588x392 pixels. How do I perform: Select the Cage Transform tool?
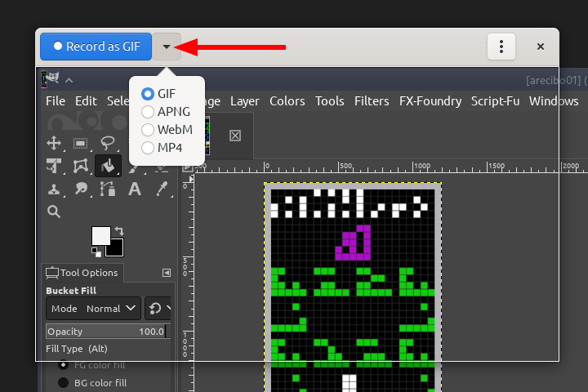[81, 166]
